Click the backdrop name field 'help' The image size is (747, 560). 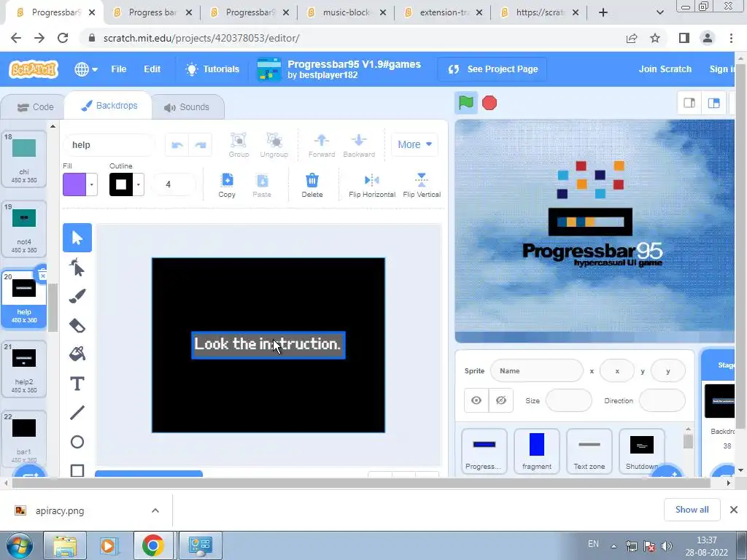point(109,145)
